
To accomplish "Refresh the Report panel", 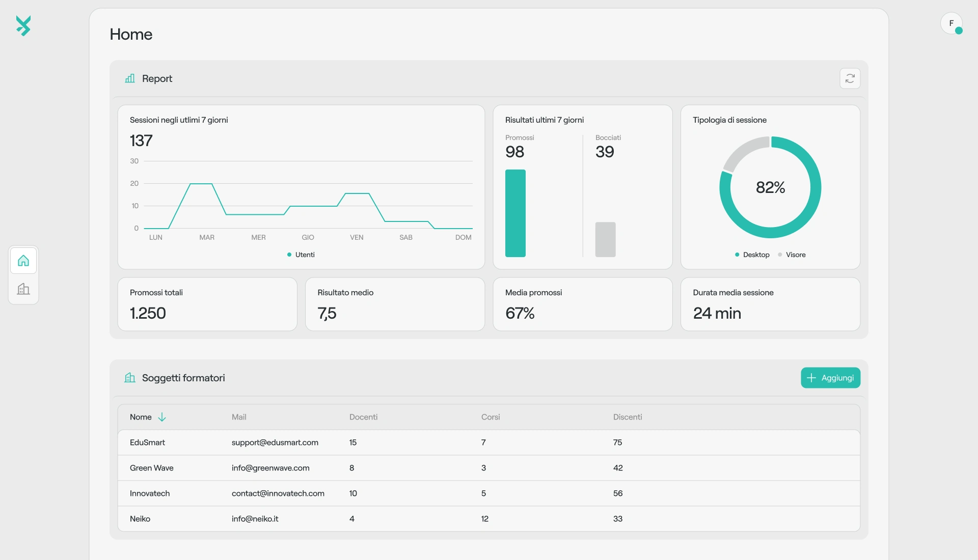I will point(850,78).
